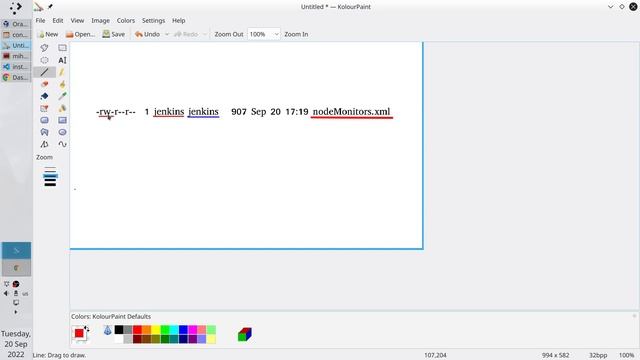640x360 pixels.
Task: Choose the thickest line width option
Action: pyautogui.click(x=50, y=184)
